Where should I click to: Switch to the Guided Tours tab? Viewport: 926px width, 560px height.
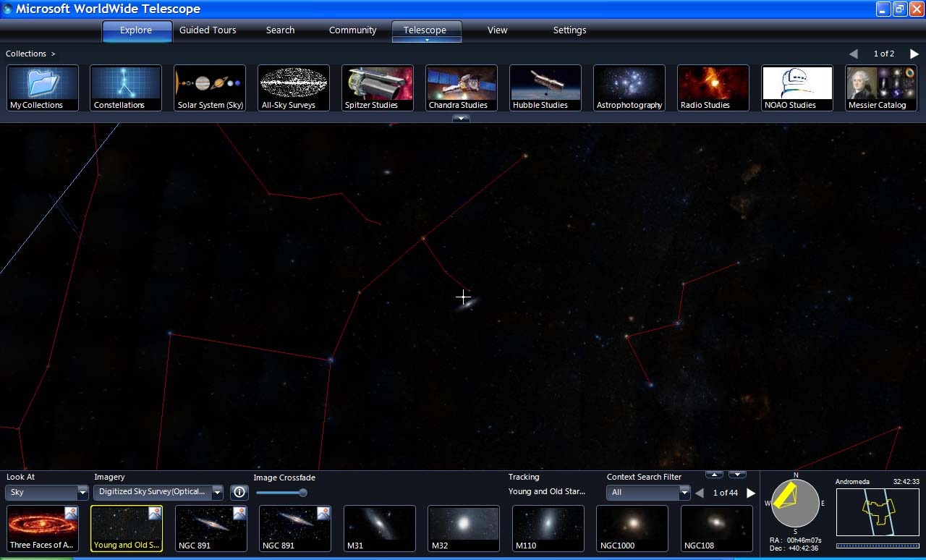[x=208, y=30]
